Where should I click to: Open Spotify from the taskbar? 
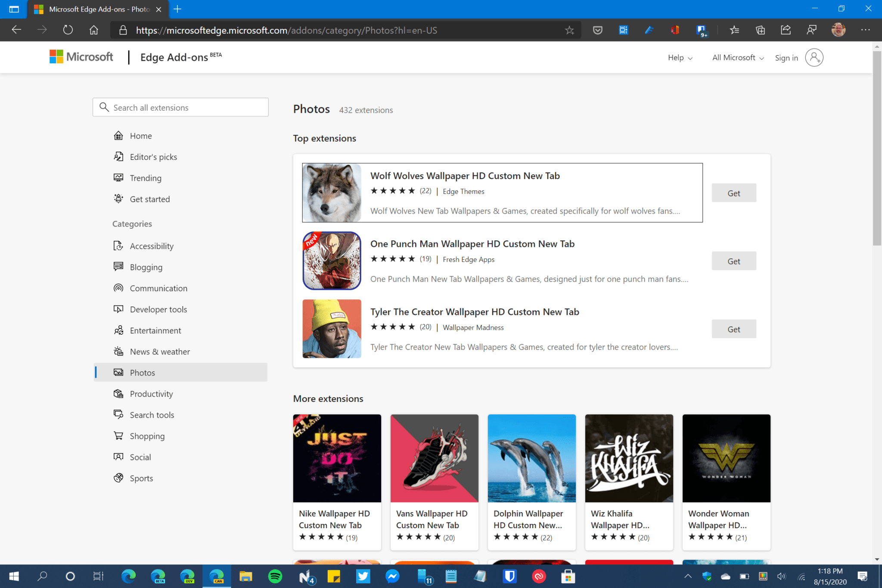click(x=275, y=576)
